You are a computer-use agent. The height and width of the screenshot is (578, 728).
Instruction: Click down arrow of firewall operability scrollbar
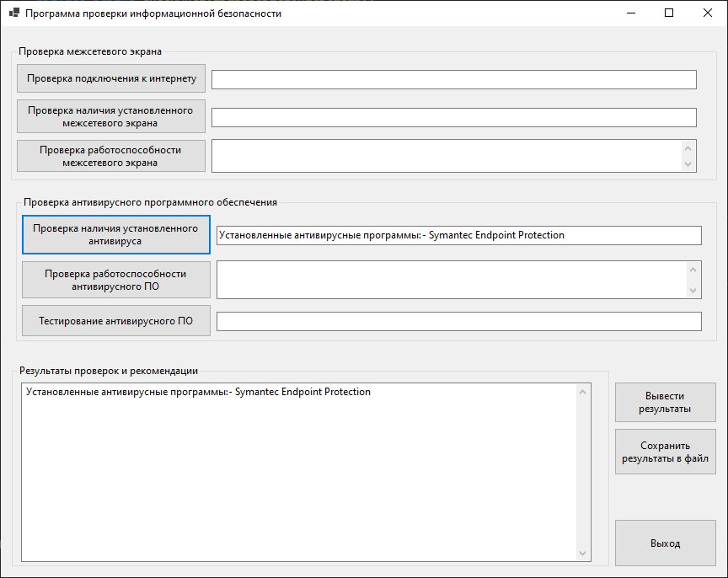pyautogui.click(x=688, y=164)
